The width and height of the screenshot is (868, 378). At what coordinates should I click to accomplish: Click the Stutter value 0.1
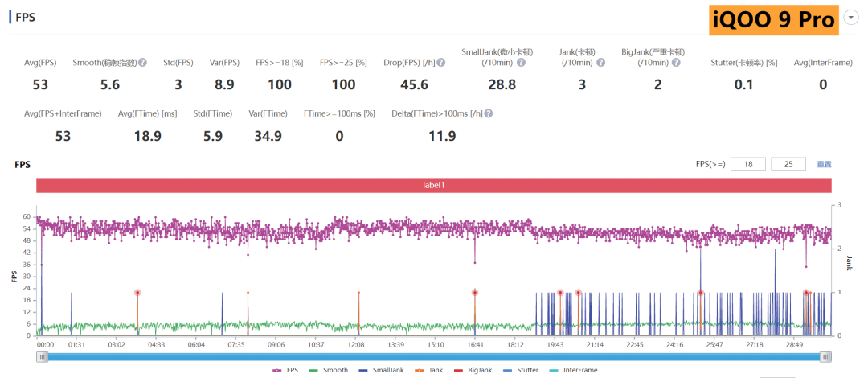point(743,84)
